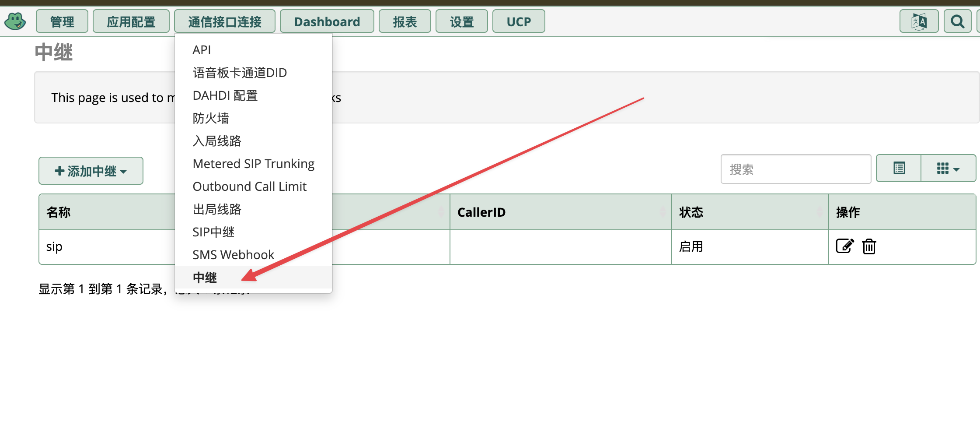
Task: Open the 通信接口连接 menu
Action: 224,21
